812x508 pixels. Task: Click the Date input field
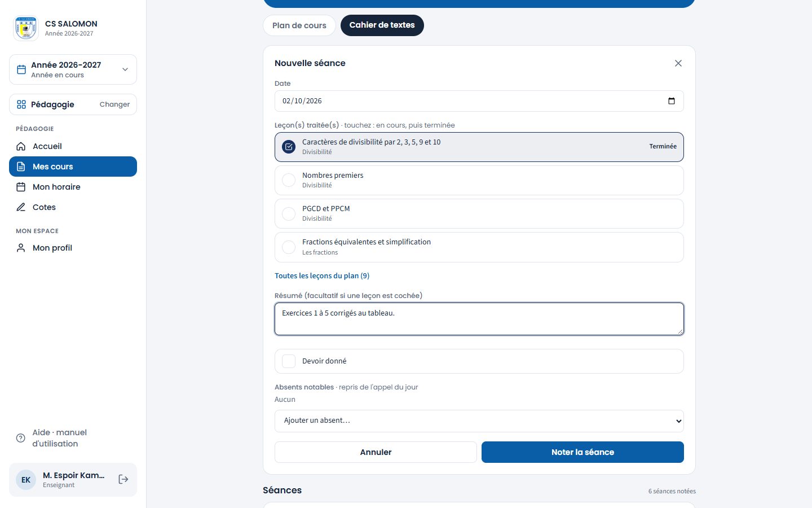(479, 101)
